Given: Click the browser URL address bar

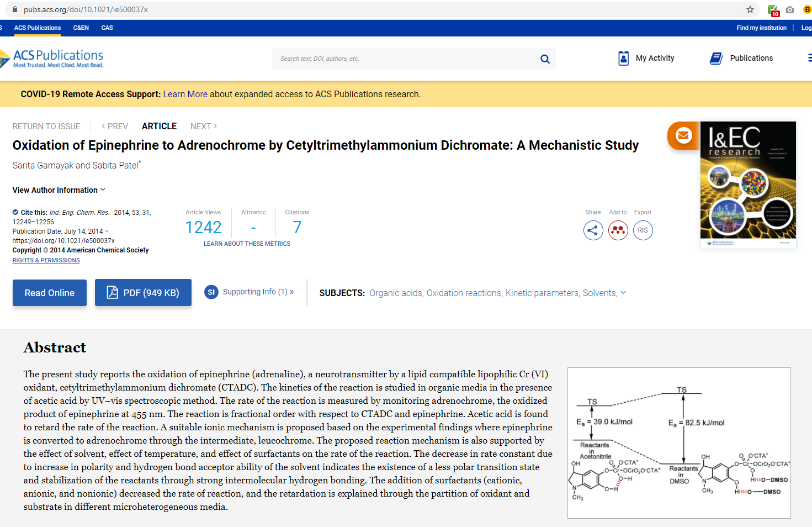Looking at the screenshot, I should pos(381,9).
